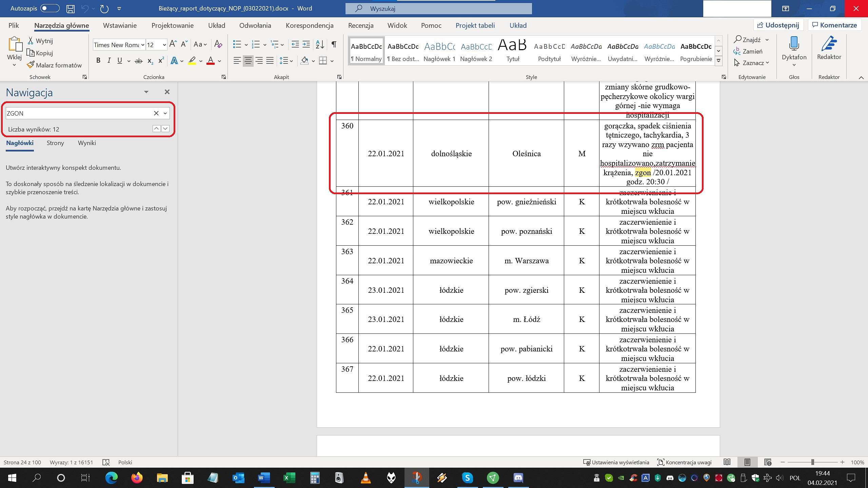Click the numbered list icon
Screen dimensions: 868x488
[256, 44]
